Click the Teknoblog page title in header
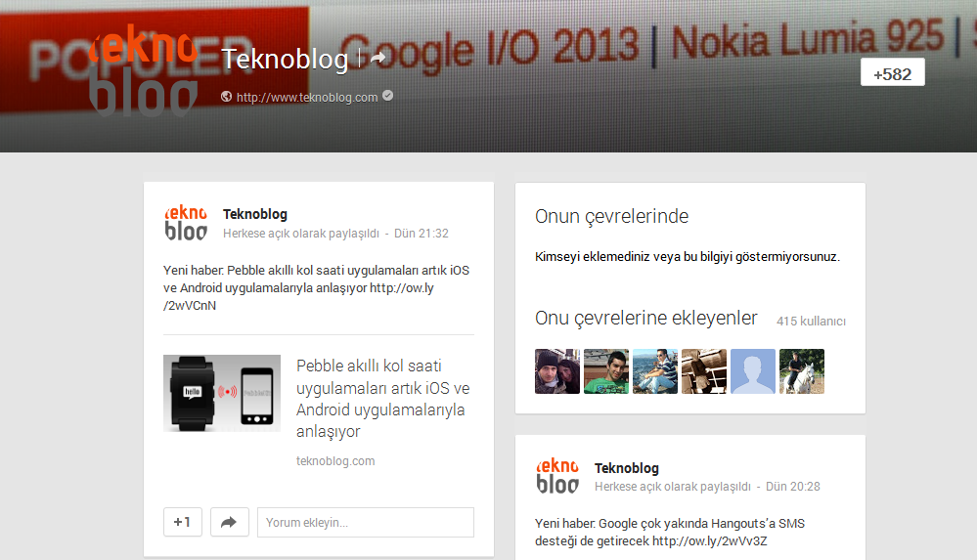Viewport: 977px width, 560px height. click(285, 60)
